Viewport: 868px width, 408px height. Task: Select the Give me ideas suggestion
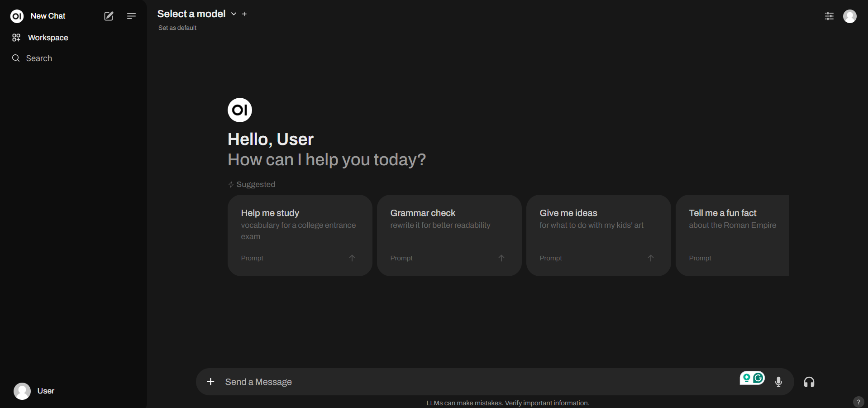point(599,235)
